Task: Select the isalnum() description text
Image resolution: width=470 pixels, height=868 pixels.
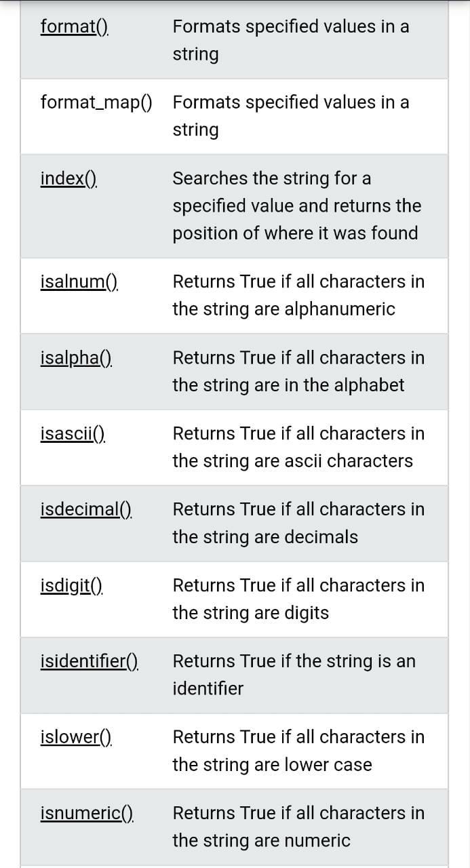Action: click(x=298, y=295)
